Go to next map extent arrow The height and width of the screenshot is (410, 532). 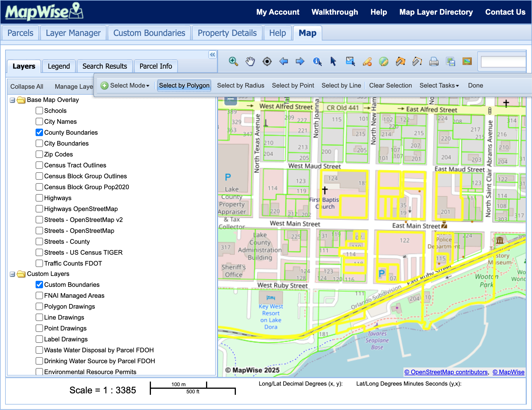(x=300, y=61)
